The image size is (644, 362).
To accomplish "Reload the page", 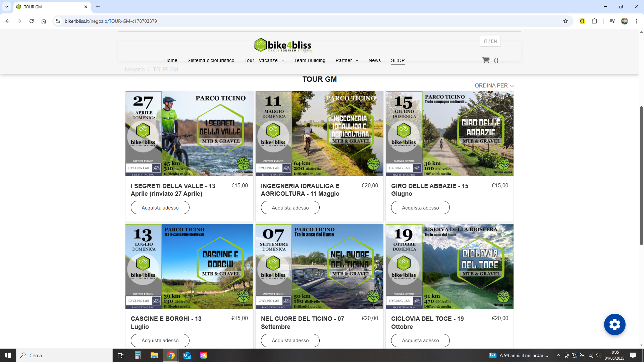I will (32, 21).
